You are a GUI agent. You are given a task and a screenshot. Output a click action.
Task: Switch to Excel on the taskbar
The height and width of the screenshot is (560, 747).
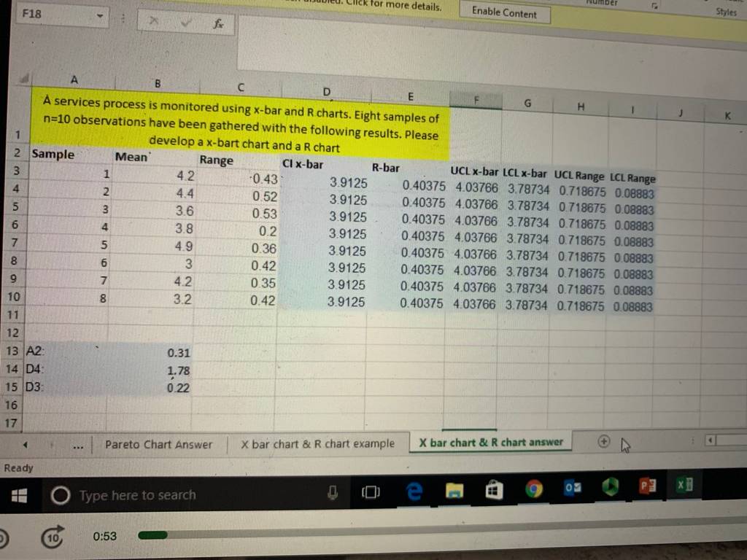tap(684, 485)
